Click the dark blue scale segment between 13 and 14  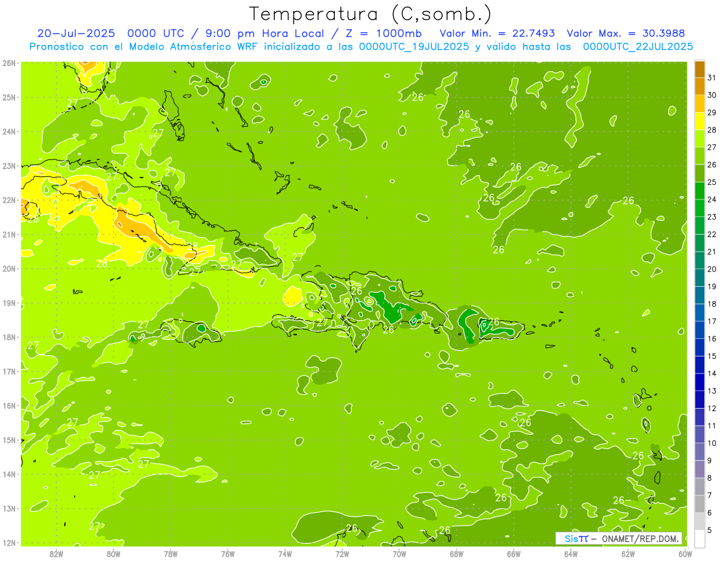(699, 382)
